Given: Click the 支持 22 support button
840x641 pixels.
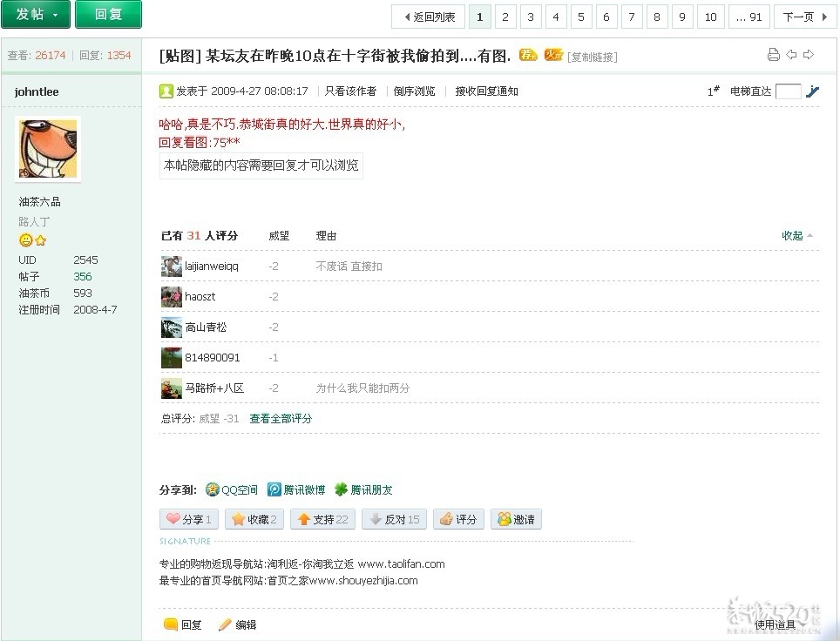Looking at the screenshot, I should (x=323, y=518).
